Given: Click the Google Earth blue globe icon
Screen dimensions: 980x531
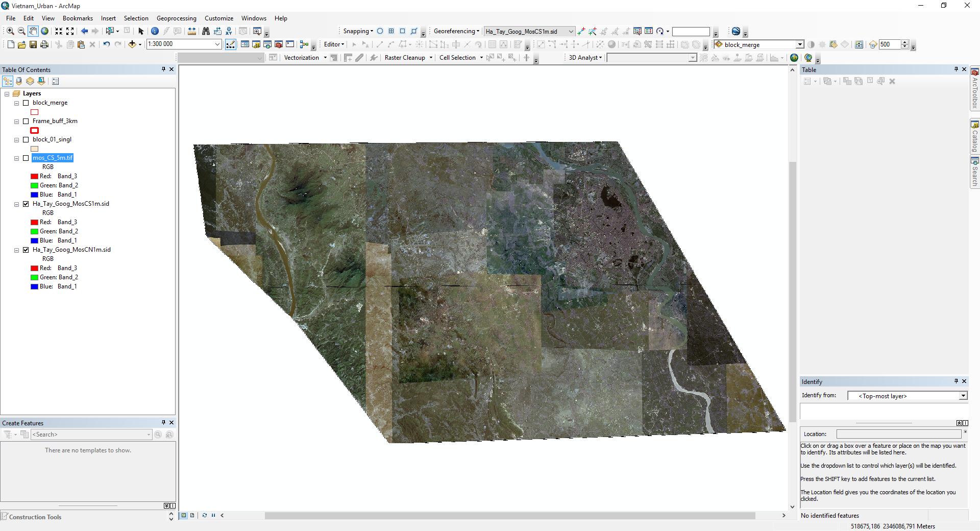Looking at the screenshot, I should 736,31.
